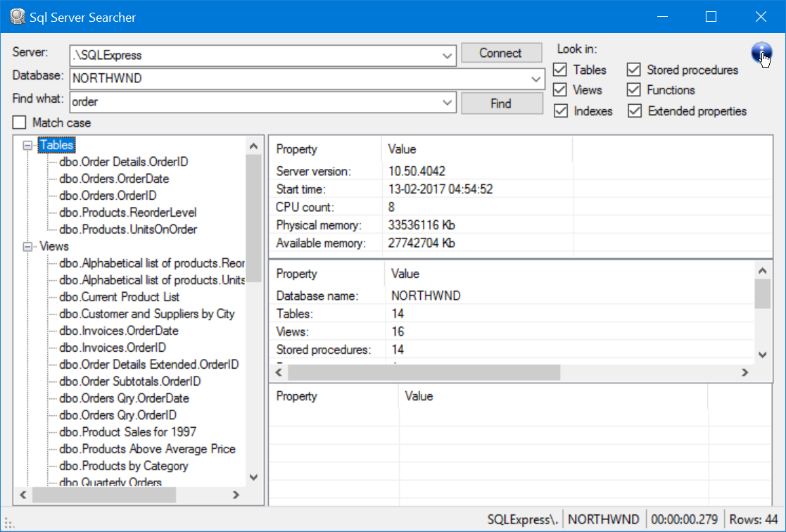Enable the Match case checkbox
This screenshot has width=786, height=532.
[x=20, y=122]
